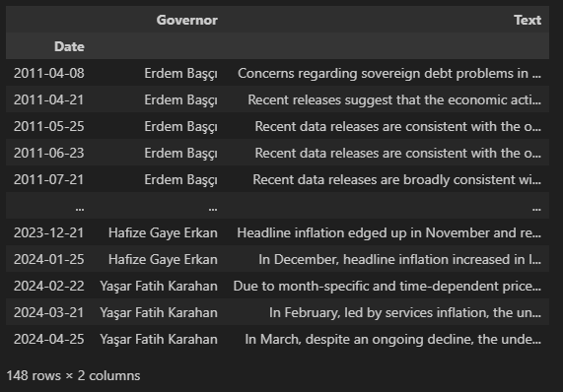Select the 2011-04-21 date cell
Viewport: 563px width, 392px height.
[x=49, y=99]
